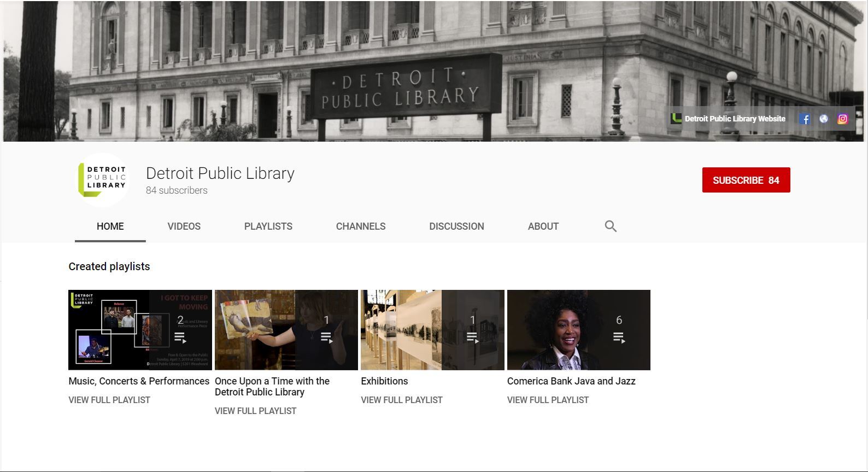Click playlist icon on Music, Concerts thumbnail
This screenshot has width=868, height=472.
pos(180,337)
